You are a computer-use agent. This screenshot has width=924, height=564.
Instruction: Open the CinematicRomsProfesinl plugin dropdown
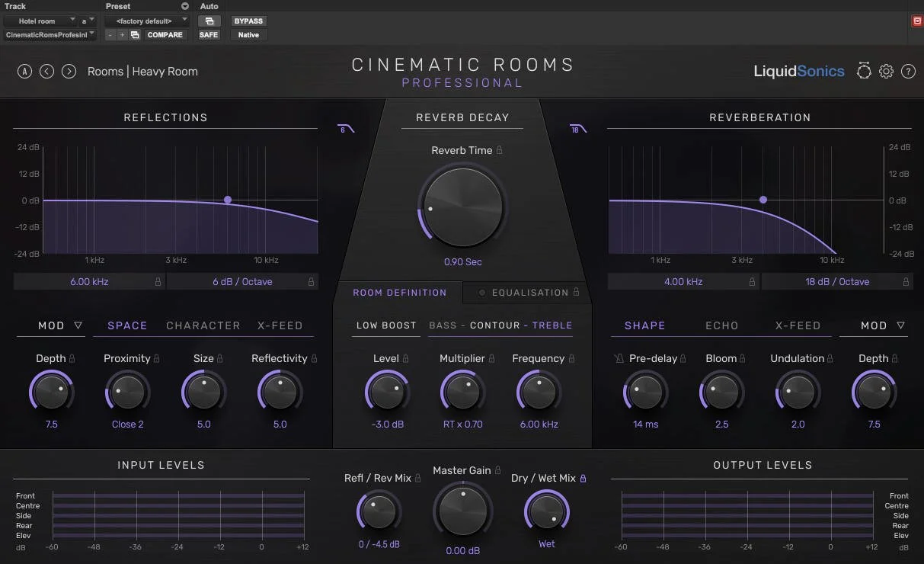click(50, 34)
